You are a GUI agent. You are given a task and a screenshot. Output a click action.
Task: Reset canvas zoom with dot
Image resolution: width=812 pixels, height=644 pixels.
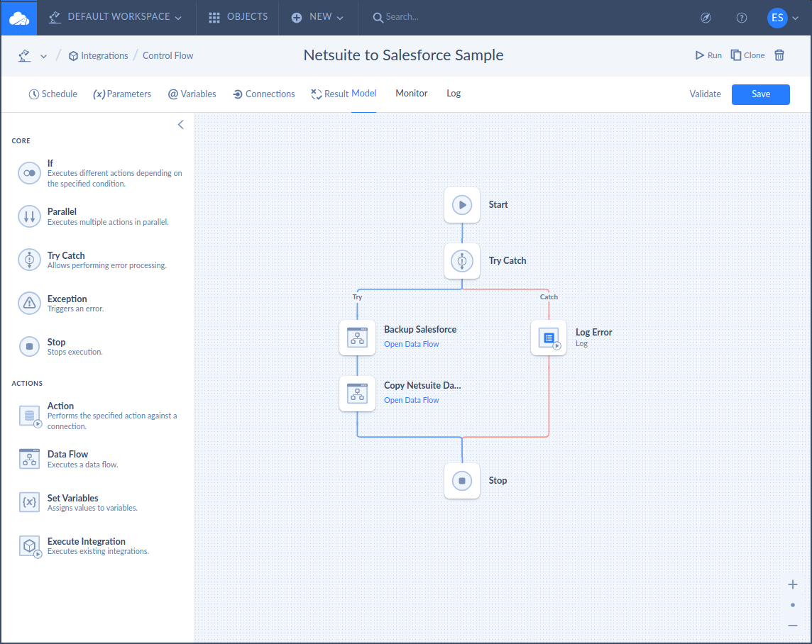click(x=792, y=605)
